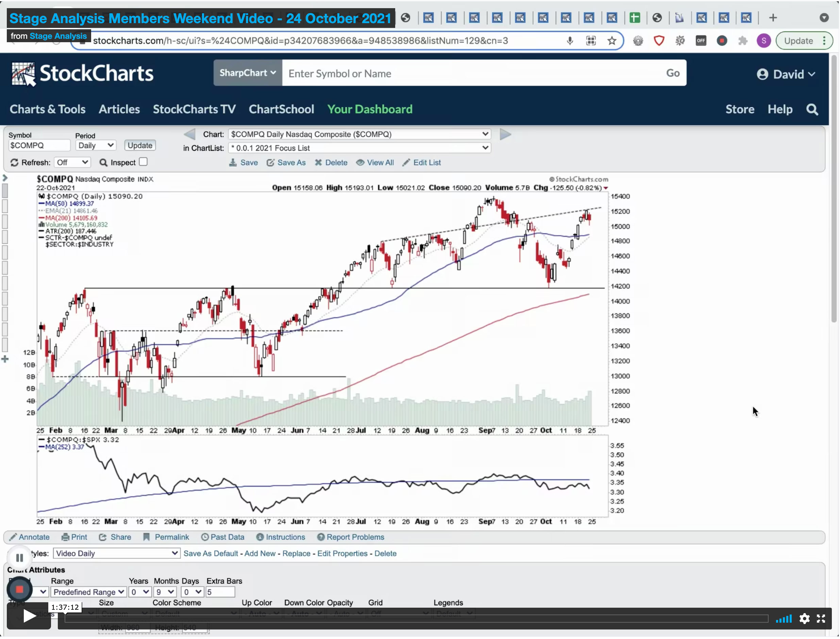The image size is (840, 639).
Task: Click the Replace chart style link
Action: click(x=296, y=553)
